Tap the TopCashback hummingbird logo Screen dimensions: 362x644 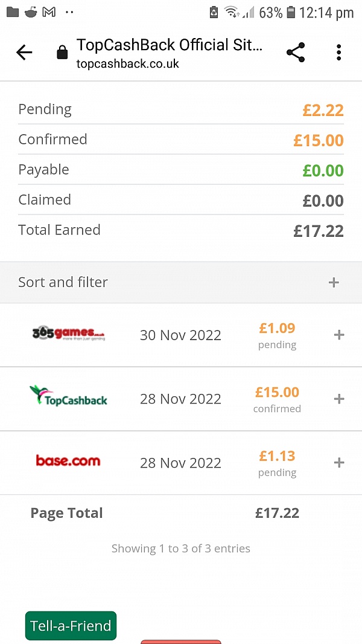coord(68,396)
